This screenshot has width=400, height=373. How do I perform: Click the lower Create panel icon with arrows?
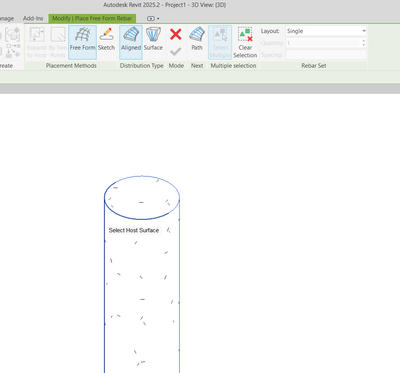point(13,51)
